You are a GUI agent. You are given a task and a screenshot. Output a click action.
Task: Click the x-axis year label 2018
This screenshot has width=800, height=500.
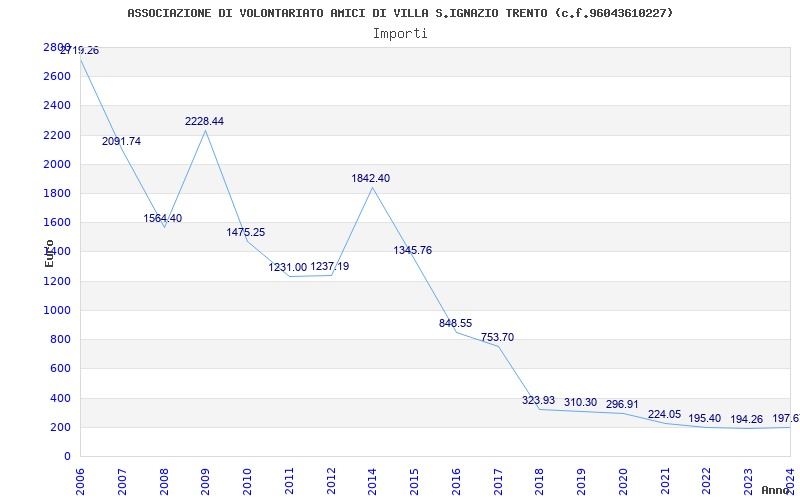(540, 481)
